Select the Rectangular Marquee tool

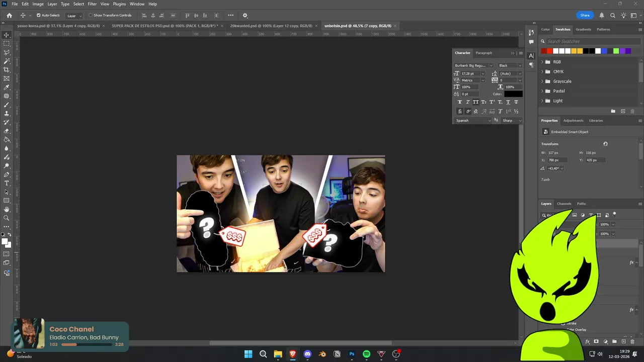[x=7, y=44]
